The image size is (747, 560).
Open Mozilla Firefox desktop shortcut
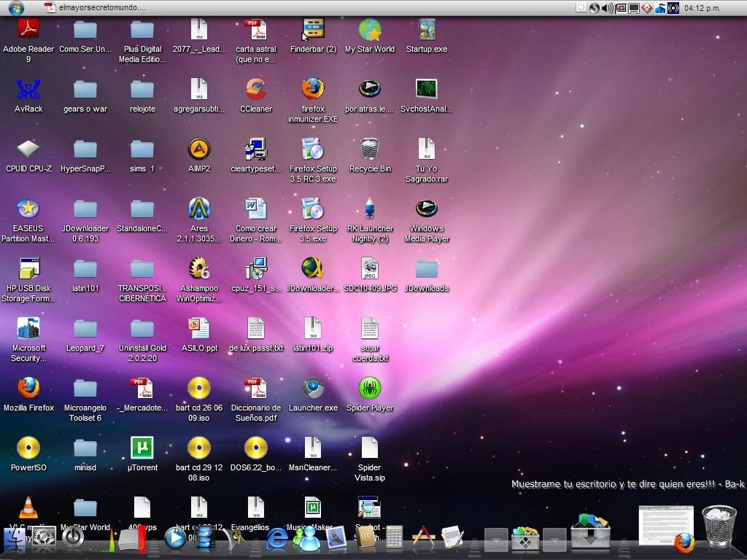click(28, 388)
